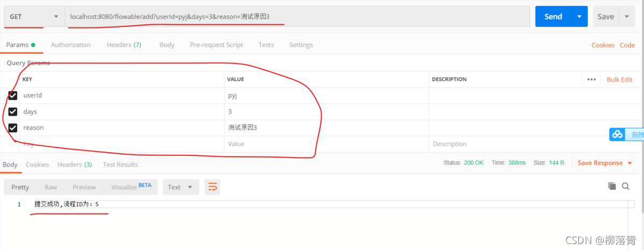Select the Visualize BETA view

(x=131, y=187)
